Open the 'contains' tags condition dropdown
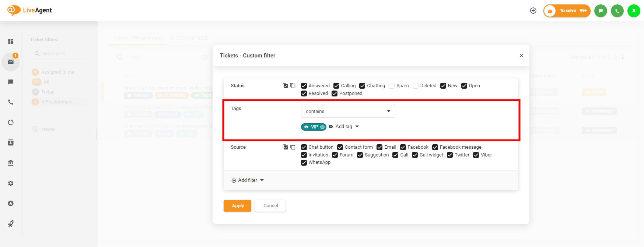This screenshot has width=644, height=247. coord(348,111)
